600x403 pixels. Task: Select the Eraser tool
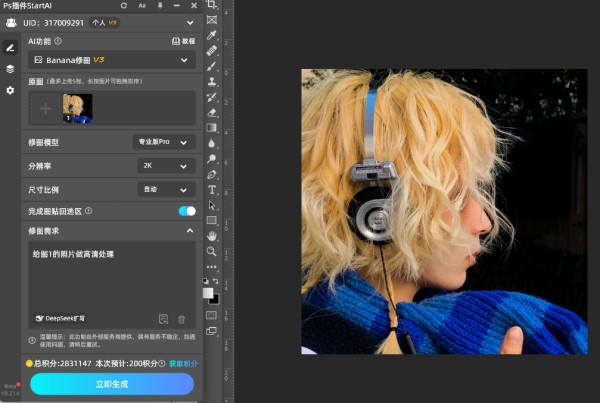(212, 112)
